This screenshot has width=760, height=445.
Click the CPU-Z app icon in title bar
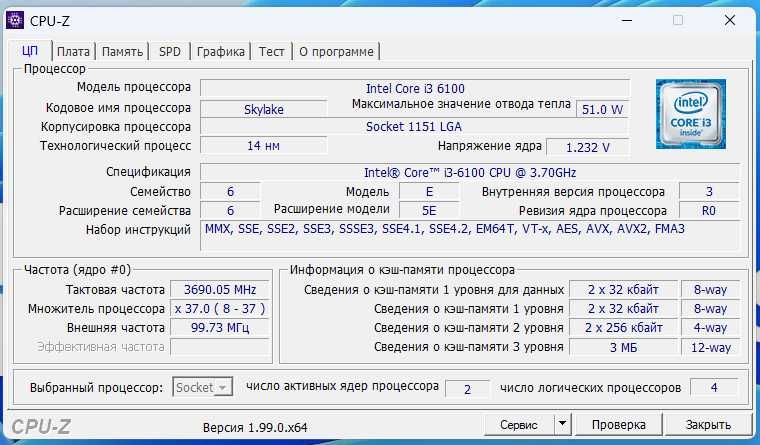(15, 20)
